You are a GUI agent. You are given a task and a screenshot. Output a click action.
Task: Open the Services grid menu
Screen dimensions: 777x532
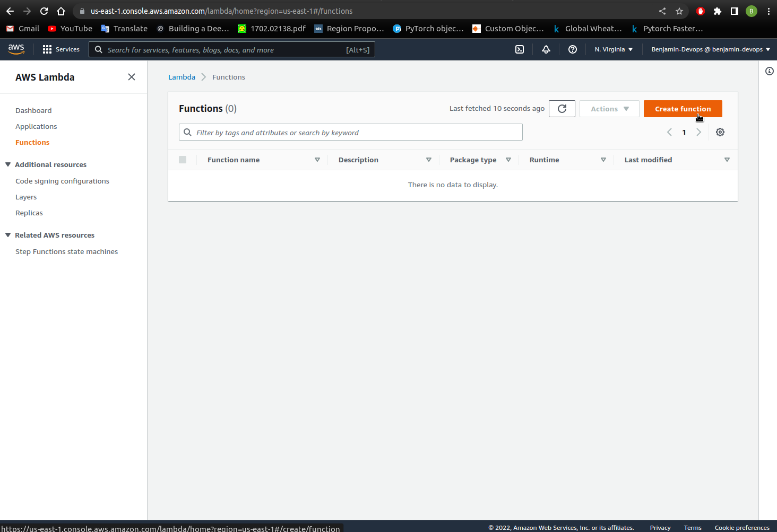(x=61, y=49)
